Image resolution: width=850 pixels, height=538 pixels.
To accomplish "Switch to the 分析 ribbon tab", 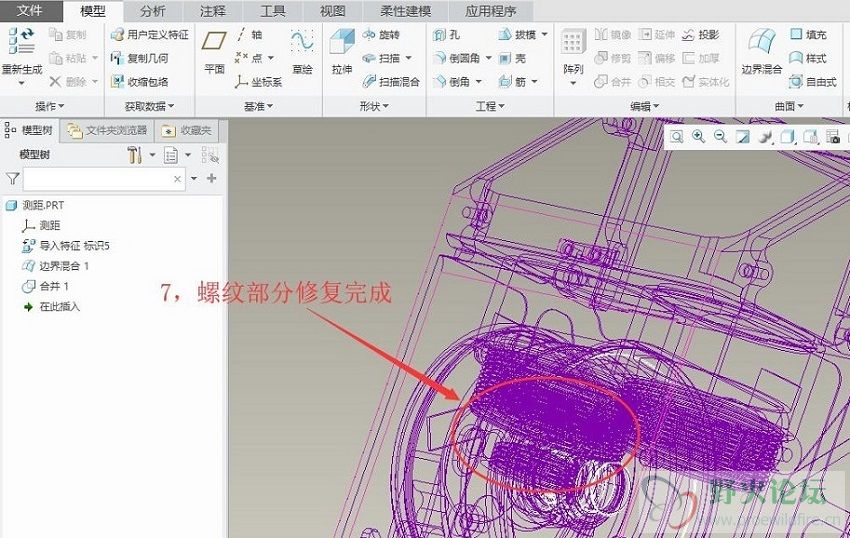I will tap(153, 11).
